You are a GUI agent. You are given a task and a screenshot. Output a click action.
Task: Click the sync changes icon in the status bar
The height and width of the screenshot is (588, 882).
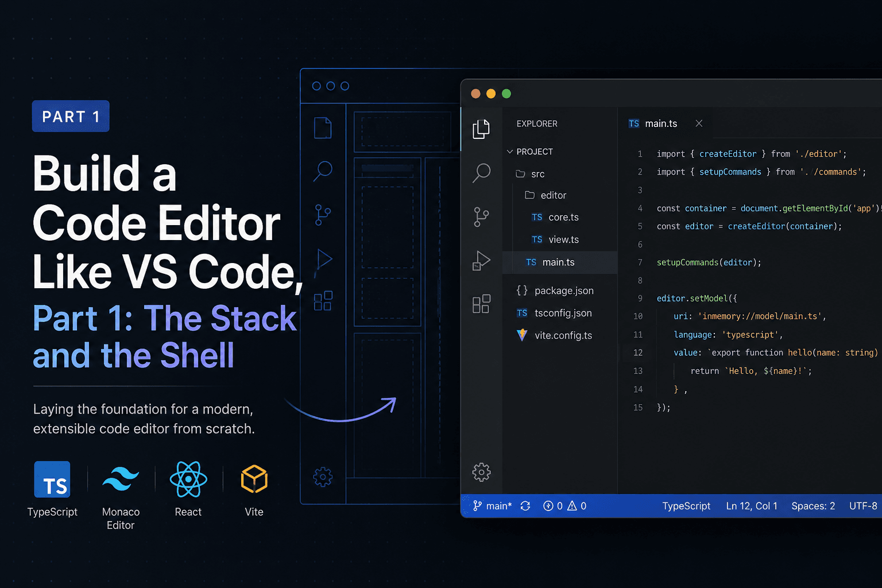click(525, 506)
